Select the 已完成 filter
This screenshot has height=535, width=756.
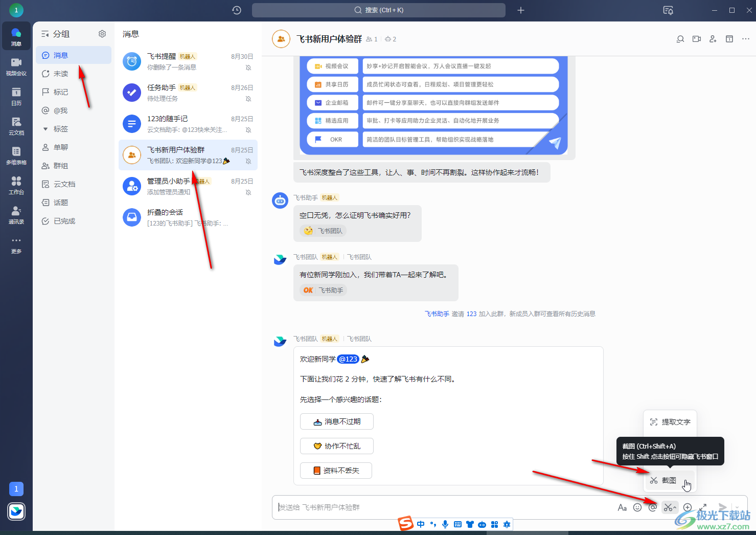pos(74,221)
